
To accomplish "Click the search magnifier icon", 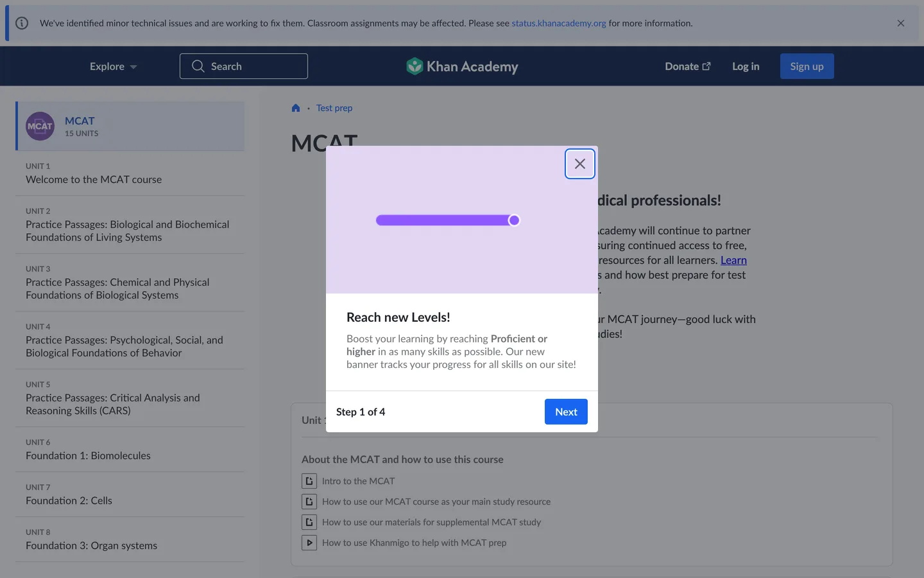I will point(198,66).
